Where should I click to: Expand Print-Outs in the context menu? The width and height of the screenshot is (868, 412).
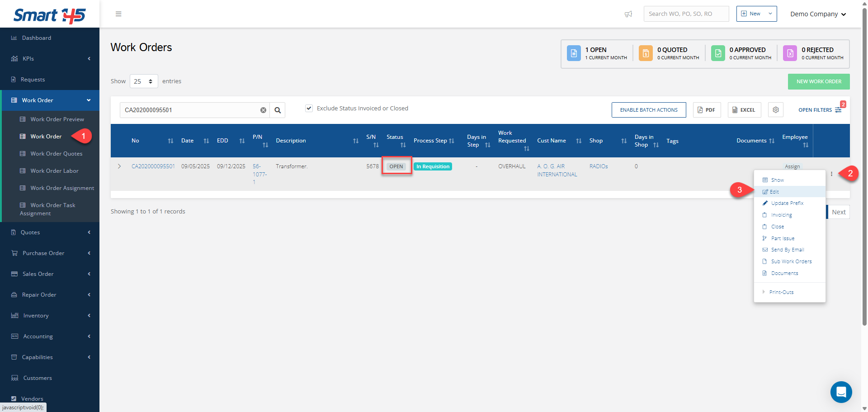coord(790,292)
